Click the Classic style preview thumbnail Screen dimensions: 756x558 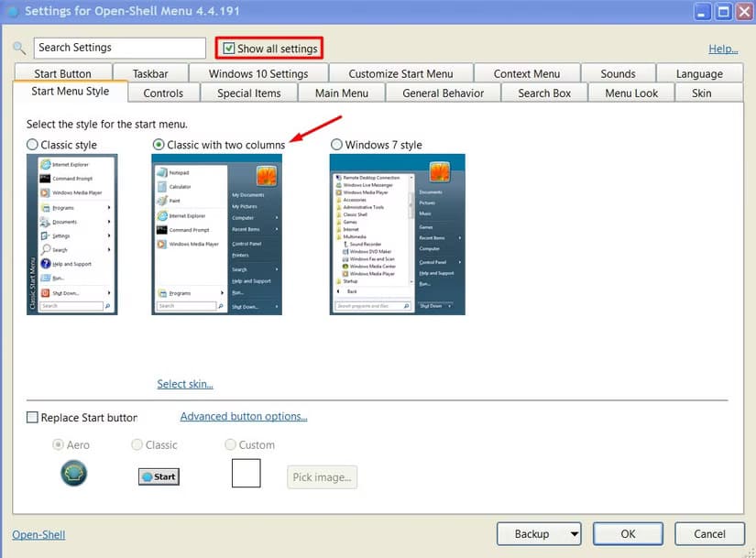[71, 235]
